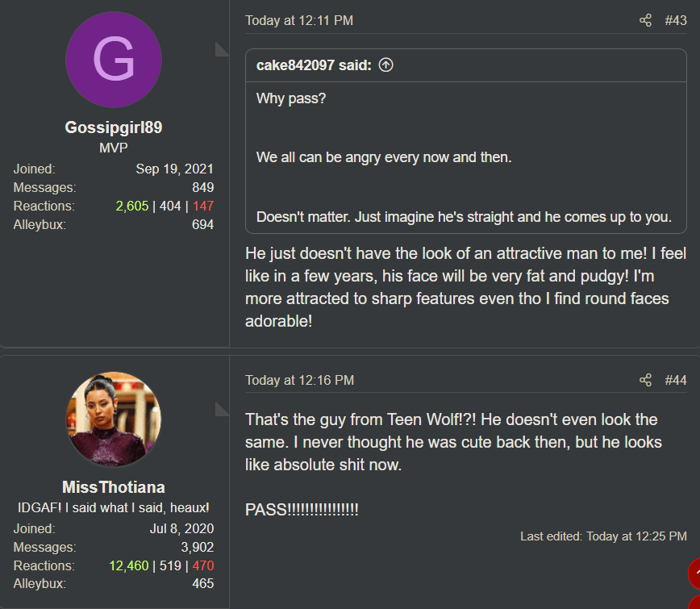Open the #43 post permalink
Image resolution: width=700 pixels, height=609 pixels.
coord(676,20)
